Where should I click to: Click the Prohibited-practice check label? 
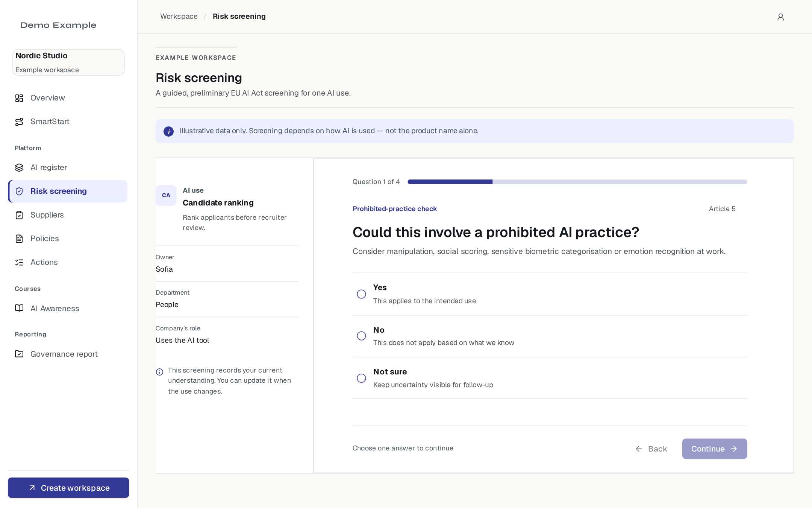pyautogui.click(x=395, y=208)
